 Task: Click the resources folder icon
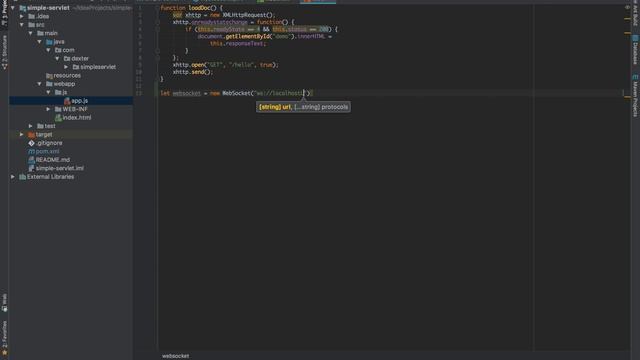pyautogui.click(x=49, y=76)
